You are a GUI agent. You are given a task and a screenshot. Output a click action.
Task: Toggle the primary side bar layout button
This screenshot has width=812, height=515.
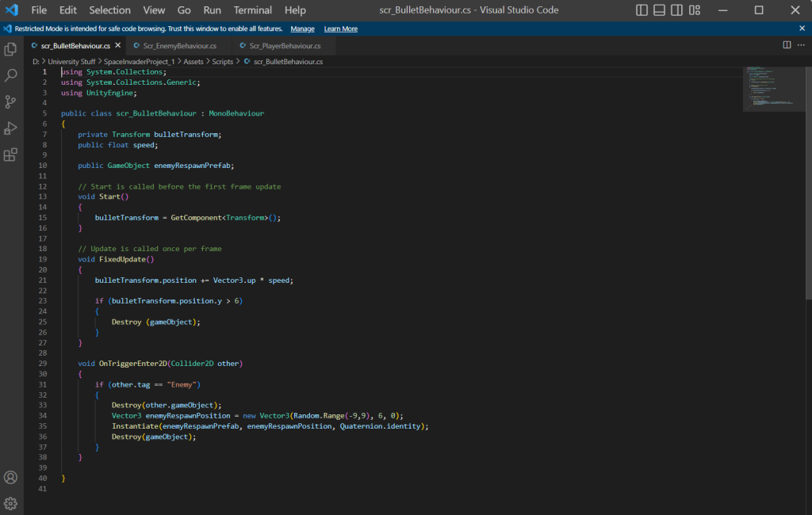coord(642,10)
